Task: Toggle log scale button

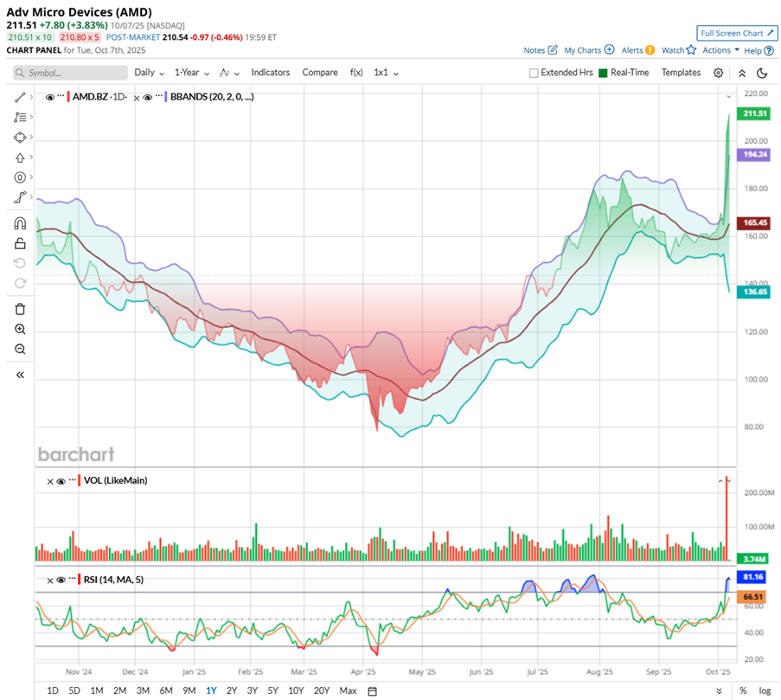Action: [765, 690]
